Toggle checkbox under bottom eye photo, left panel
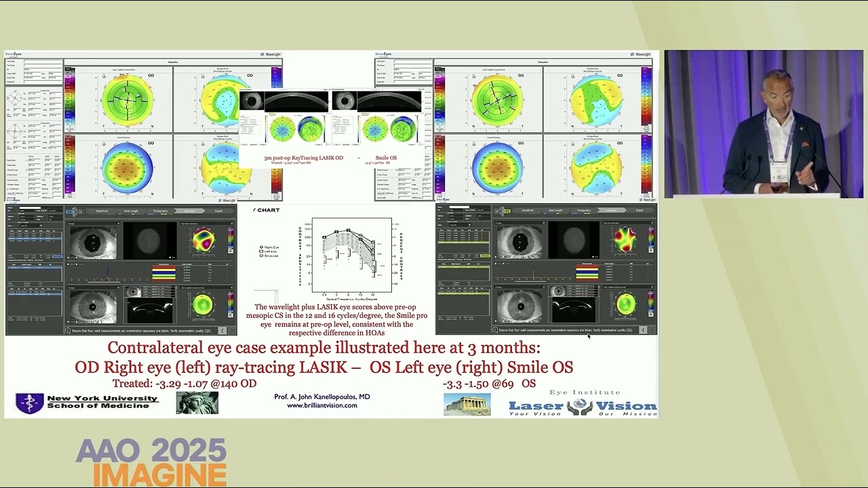 [68, 321]
